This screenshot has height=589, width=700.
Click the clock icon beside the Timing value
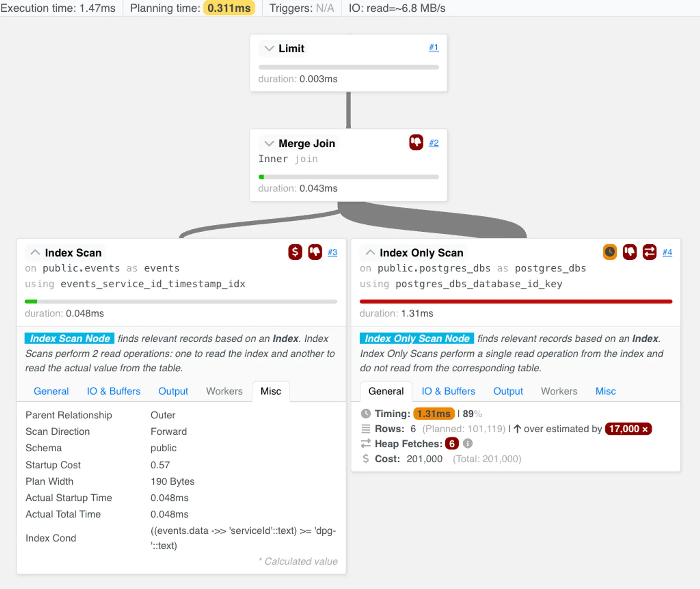click(366, 413)
